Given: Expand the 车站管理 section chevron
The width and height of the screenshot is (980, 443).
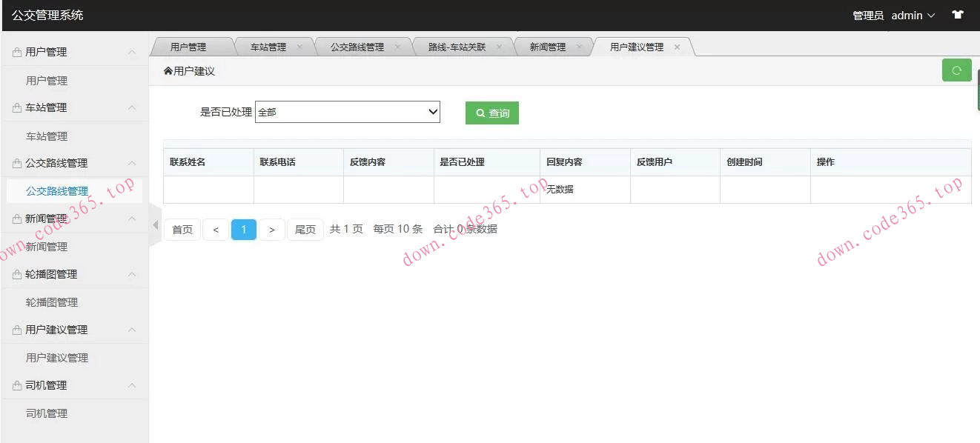Looking at the screenshot, I should point(132,107).
